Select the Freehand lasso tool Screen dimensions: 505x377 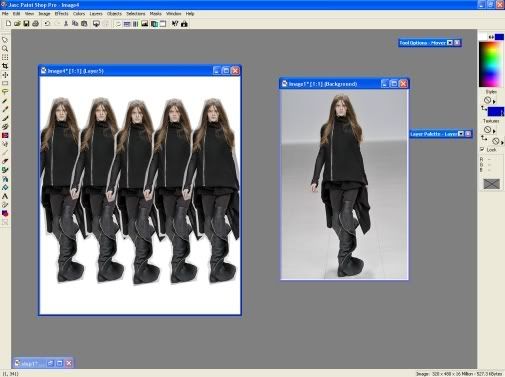click(x=5, y=92)
